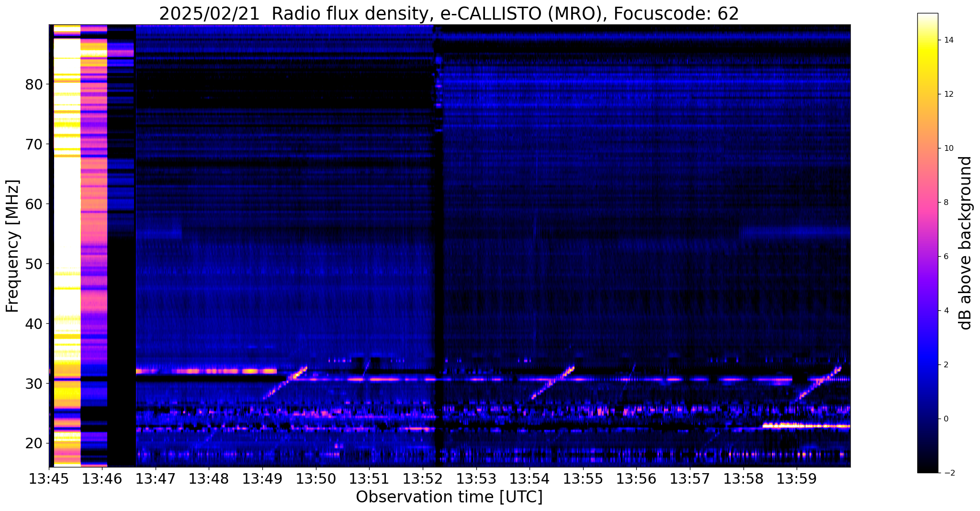Click the drifting burst streak near 13:54:30
Viewport: 980px width, 511px height.
(552, 382)
